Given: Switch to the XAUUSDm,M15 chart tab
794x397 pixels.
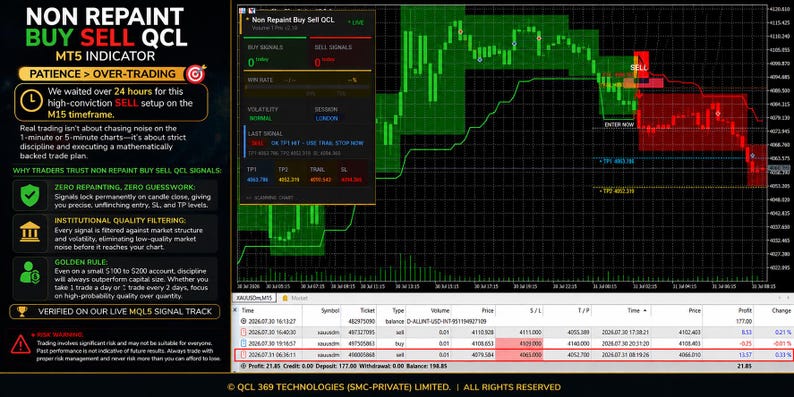Looking at the screenshot, I should (254, 298).
